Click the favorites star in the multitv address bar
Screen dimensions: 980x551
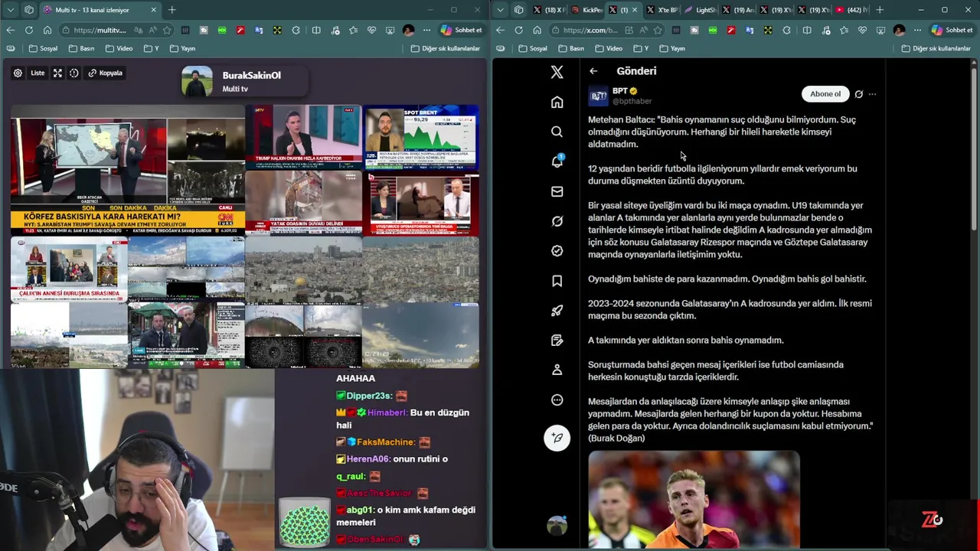point(166,30)
